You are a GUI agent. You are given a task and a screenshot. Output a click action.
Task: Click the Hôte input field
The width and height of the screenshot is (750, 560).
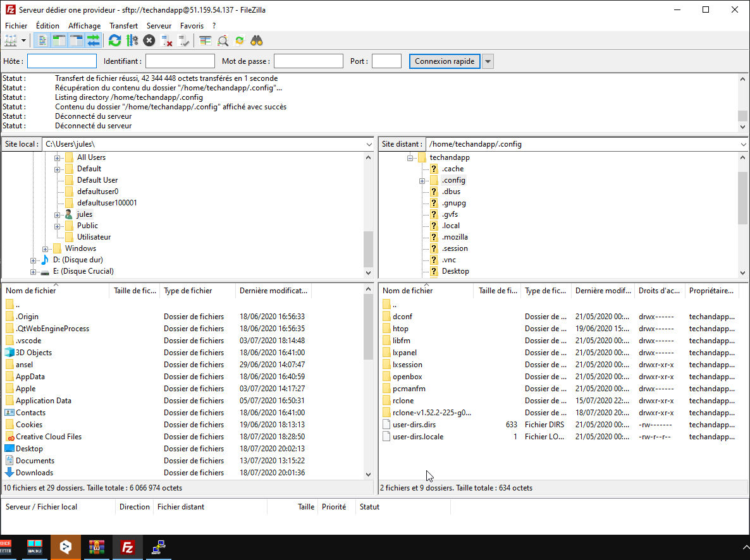[x=62, y=61]
